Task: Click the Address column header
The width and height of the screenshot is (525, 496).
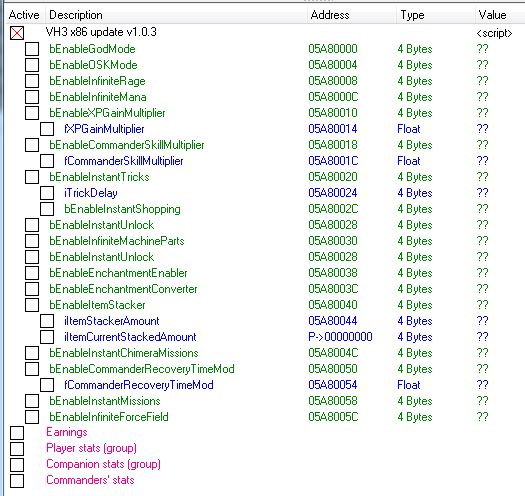Action: [x=352, y=15]
